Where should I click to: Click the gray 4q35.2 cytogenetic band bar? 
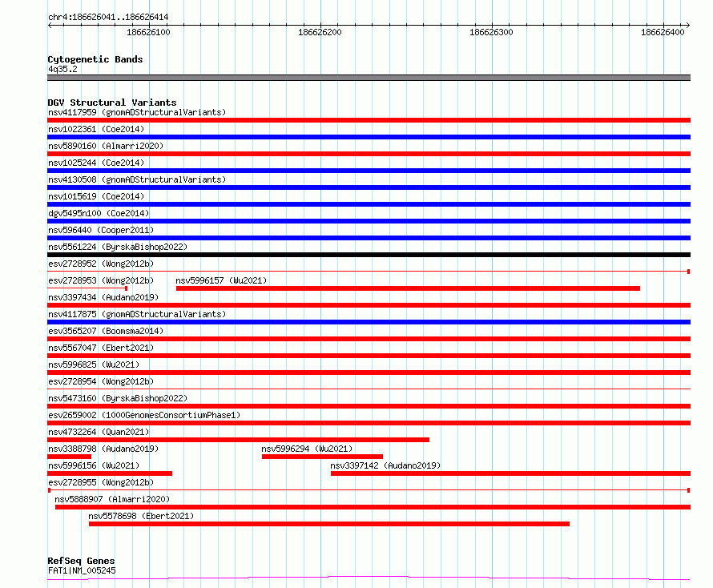click(369, 78)
